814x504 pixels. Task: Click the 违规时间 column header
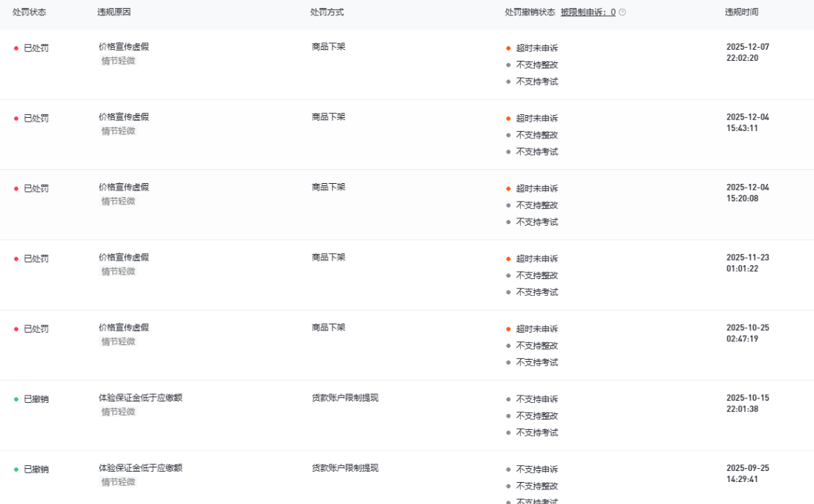click(741, 12)
